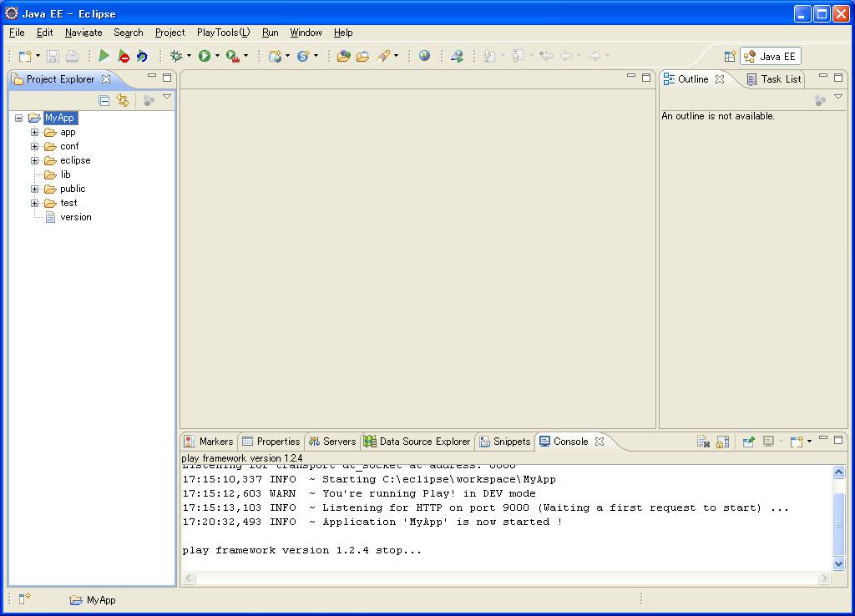Click the Run External Tools icon
Screen dimensions: 855x616
pos(232,56)
